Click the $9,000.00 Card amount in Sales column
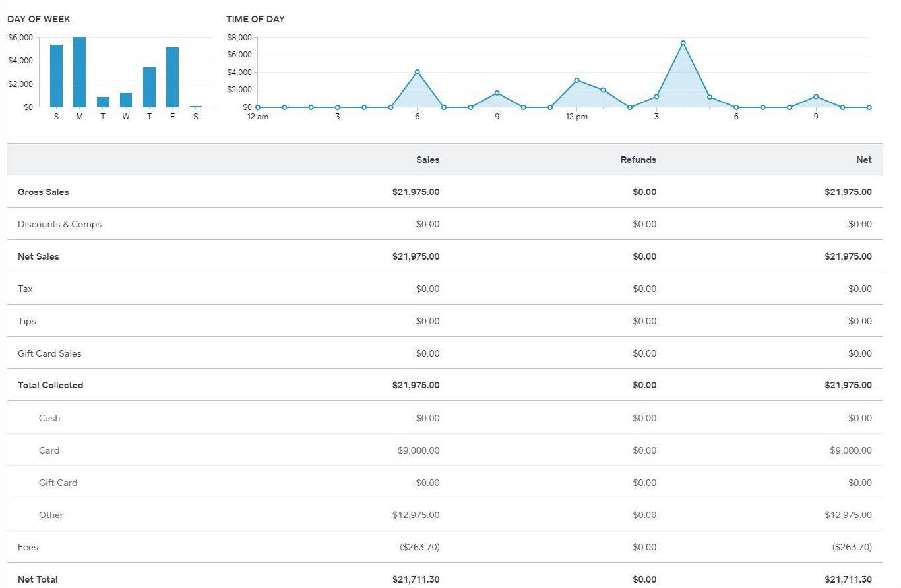This screenshot has width=901, height=588. (x=418, y=450)
